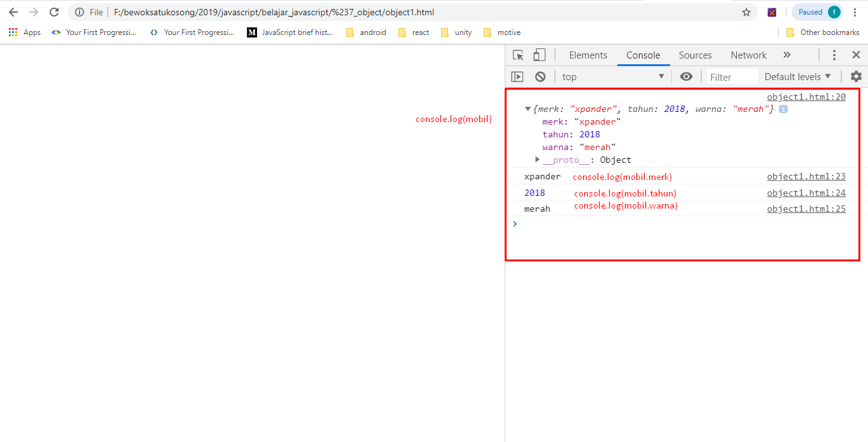Viewport: 868px width, 442px height.
Task: Switch to the Network tab
Action: pos(748,55)
